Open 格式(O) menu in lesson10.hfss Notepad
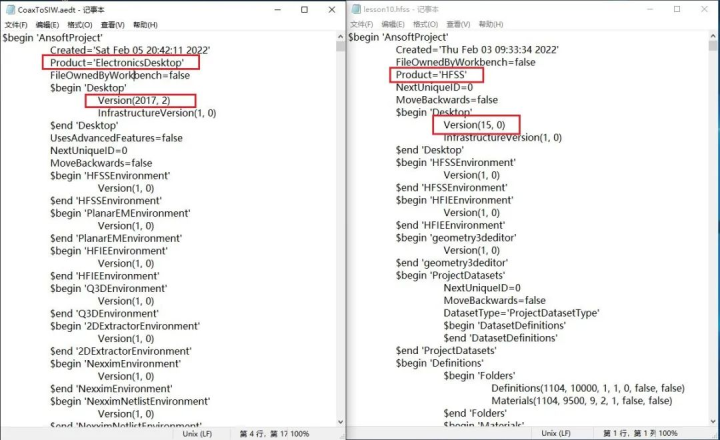 [426, 24]
